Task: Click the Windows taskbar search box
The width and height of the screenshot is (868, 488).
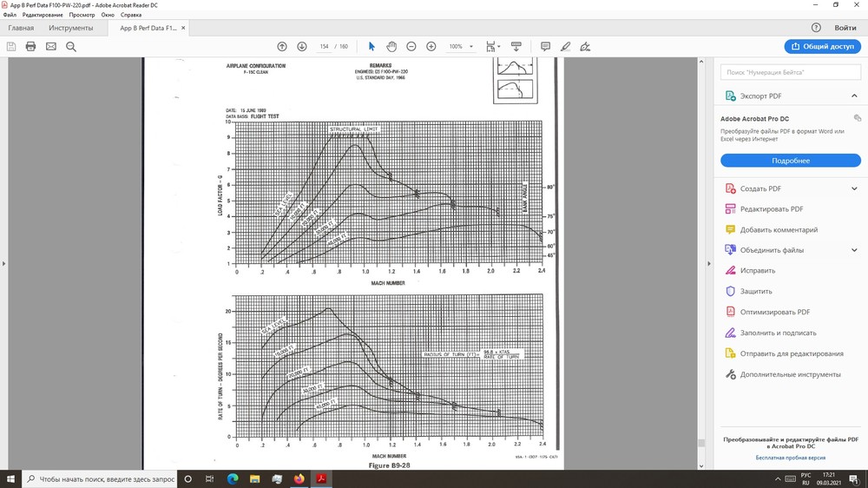Action: [x=100, y=479]
